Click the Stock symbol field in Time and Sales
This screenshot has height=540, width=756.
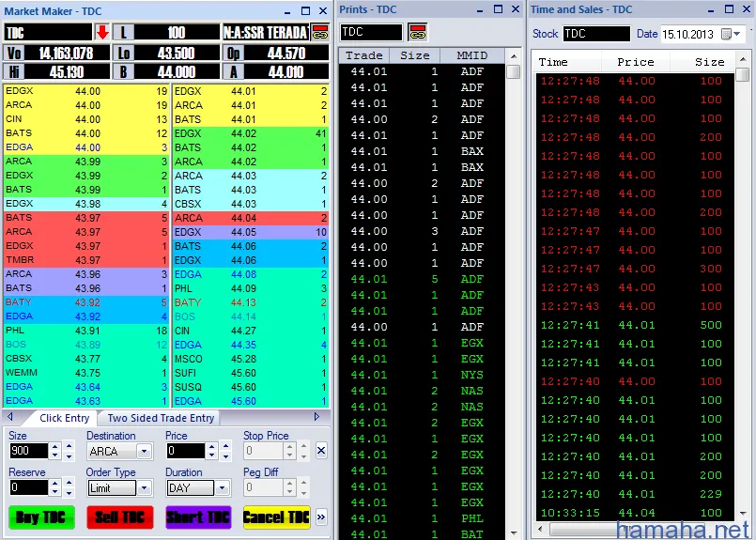596,34
